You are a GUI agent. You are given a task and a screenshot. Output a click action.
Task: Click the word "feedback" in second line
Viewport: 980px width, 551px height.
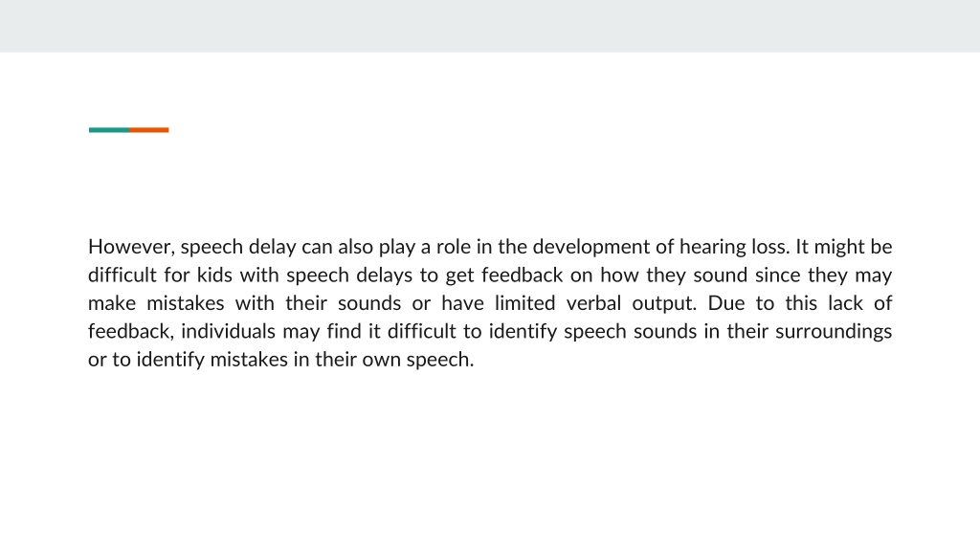[522, 275]
